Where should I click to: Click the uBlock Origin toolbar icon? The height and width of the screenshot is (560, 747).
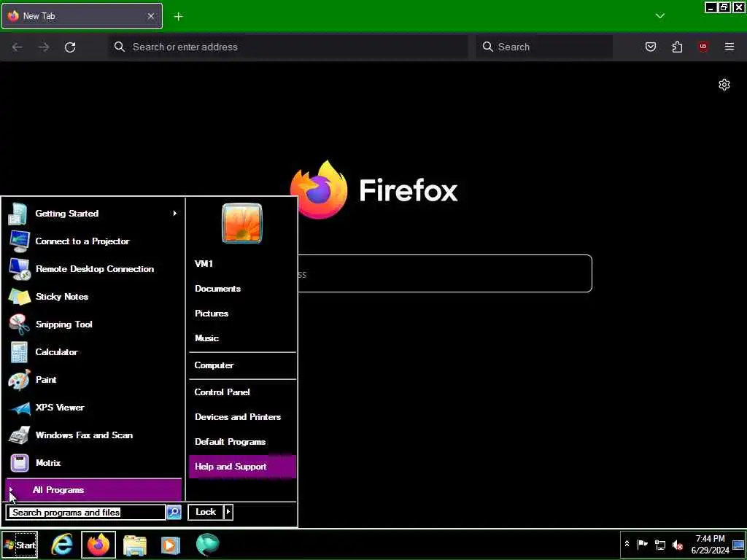coord(703,47)
